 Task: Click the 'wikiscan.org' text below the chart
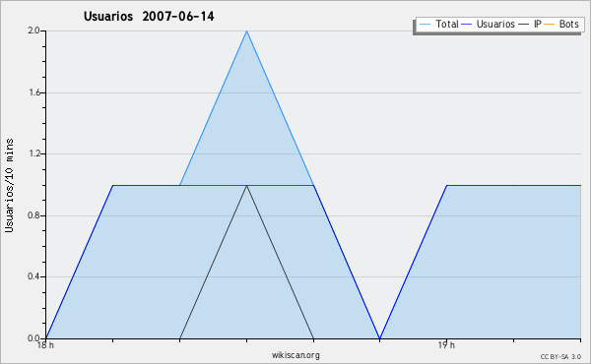(295, 355)
